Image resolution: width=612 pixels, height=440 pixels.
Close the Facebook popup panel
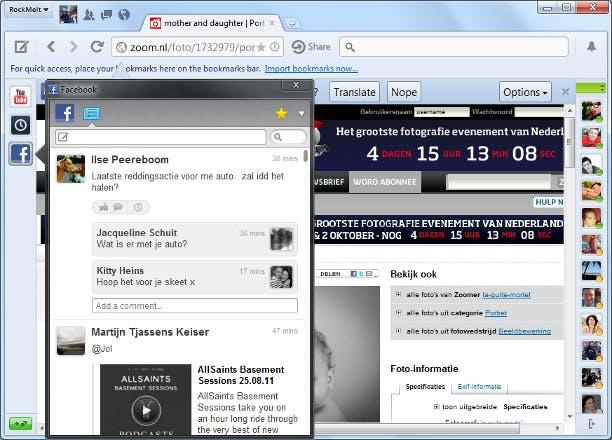(296, 85)
